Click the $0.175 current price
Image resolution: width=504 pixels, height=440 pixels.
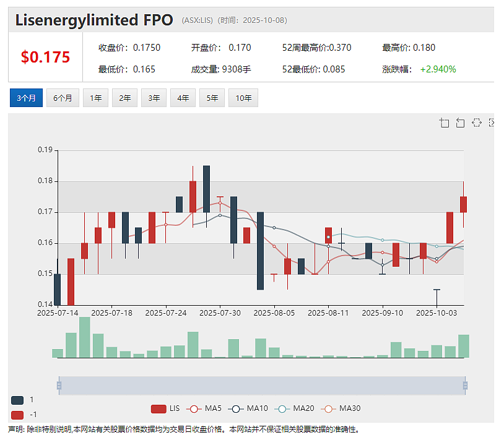(45, 57)
